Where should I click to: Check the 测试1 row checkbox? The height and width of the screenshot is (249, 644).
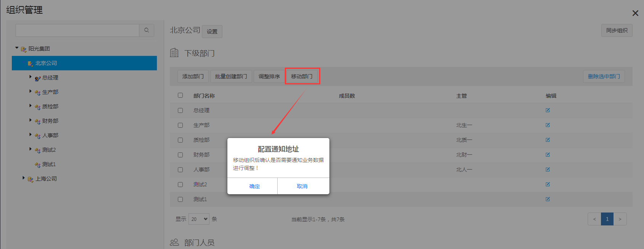pyautogui.click(x=180, y=199)
